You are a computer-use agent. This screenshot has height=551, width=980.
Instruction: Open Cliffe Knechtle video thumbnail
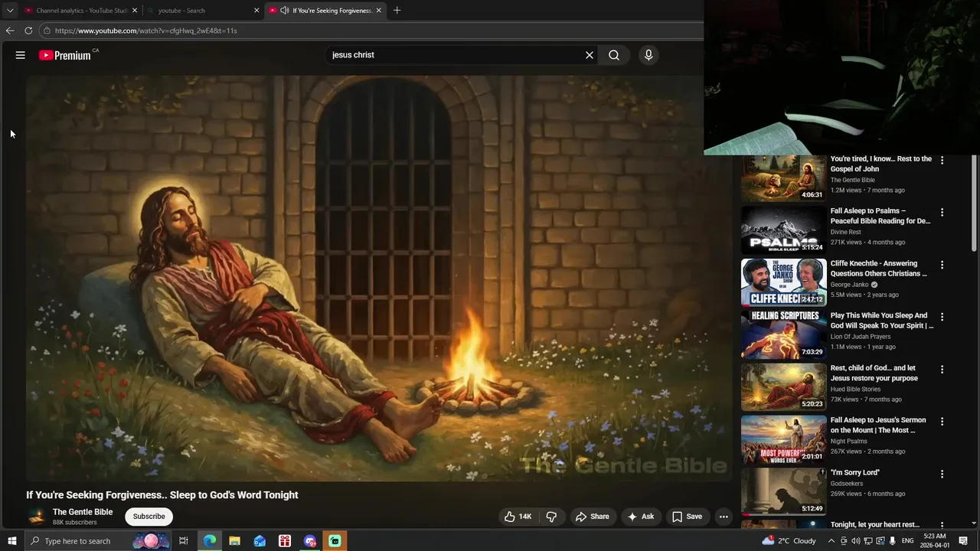(x=783, y=282)
